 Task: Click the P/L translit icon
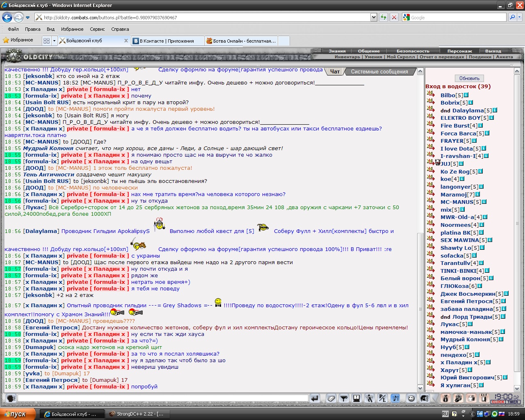coord(382,398)
